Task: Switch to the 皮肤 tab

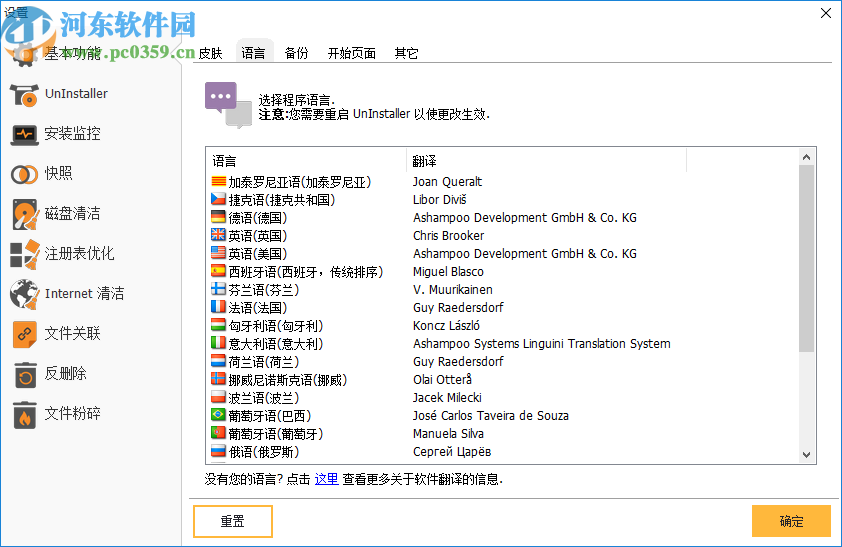Action: click(210, 53)
